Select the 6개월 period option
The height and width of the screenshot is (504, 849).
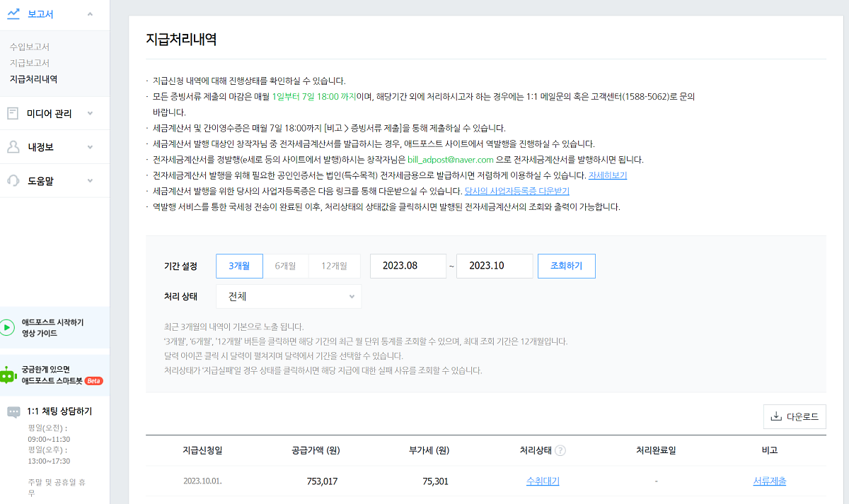[286, 266]
